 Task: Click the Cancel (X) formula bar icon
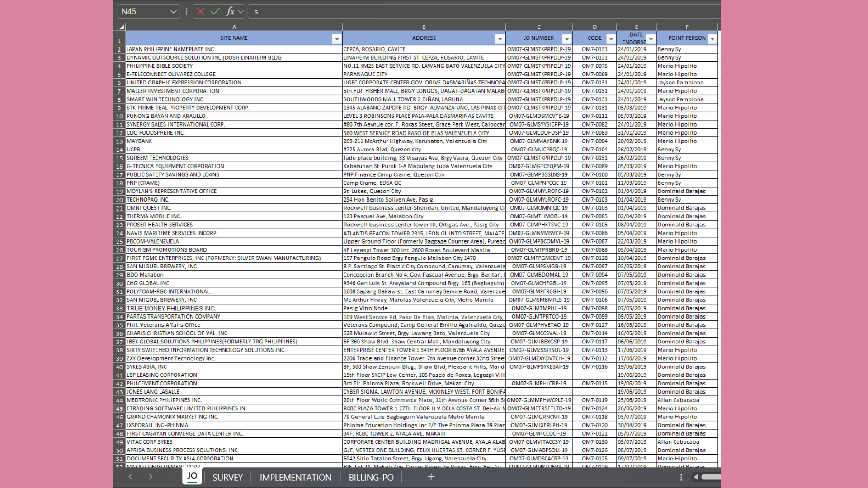click(x=200, y=12)
